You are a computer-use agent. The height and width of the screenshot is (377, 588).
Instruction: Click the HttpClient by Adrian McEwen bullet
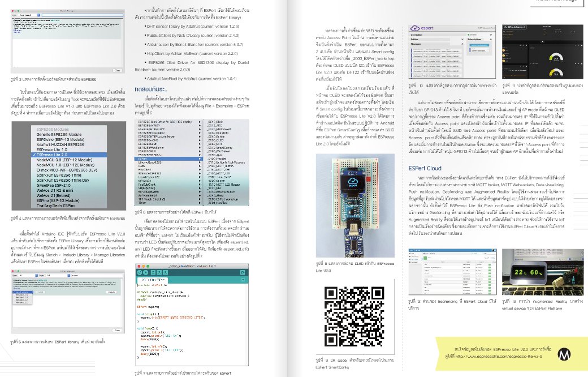pos(192,53)
